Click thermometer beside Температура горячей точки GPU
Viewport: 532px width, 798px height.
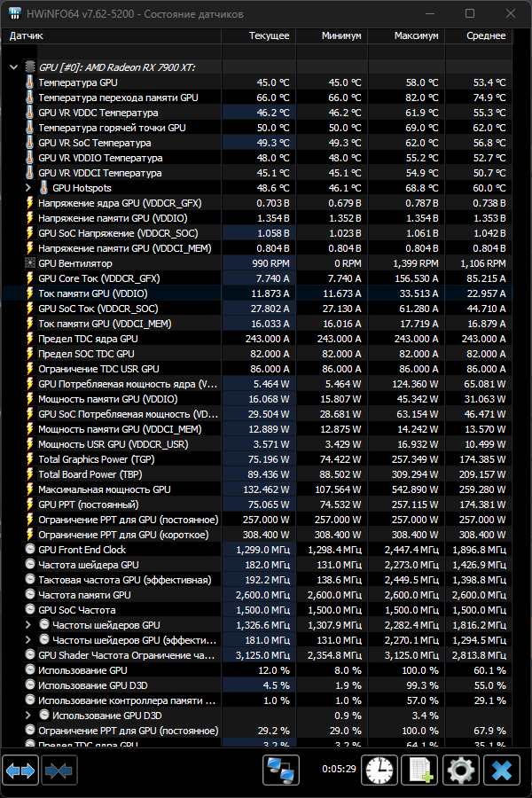click(x=30, y=127)
